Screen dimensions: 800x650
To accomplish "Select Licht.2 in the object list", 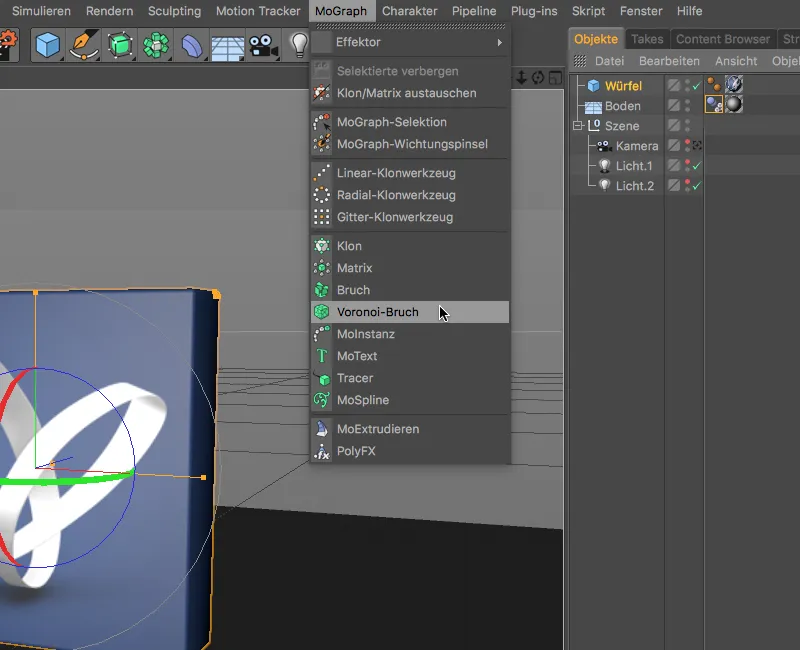I will (x=634, y=186).
